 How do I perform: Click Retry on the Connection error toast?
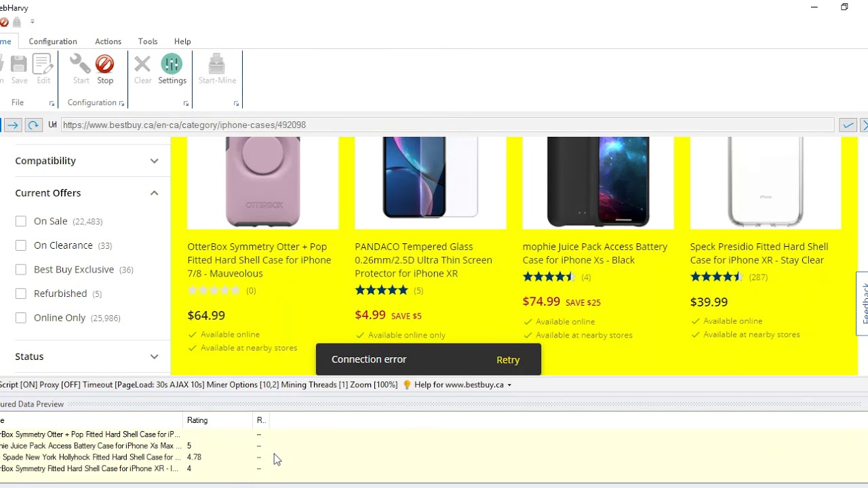[x=508, y=360]
